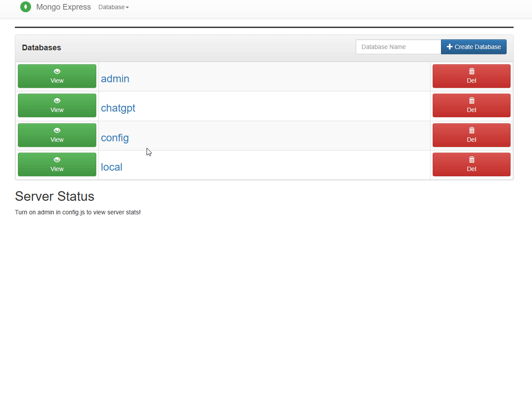The width and height of the screenshot is (532, 402).
Task: Click trash icon for admin database
Action: pos(472,71)
